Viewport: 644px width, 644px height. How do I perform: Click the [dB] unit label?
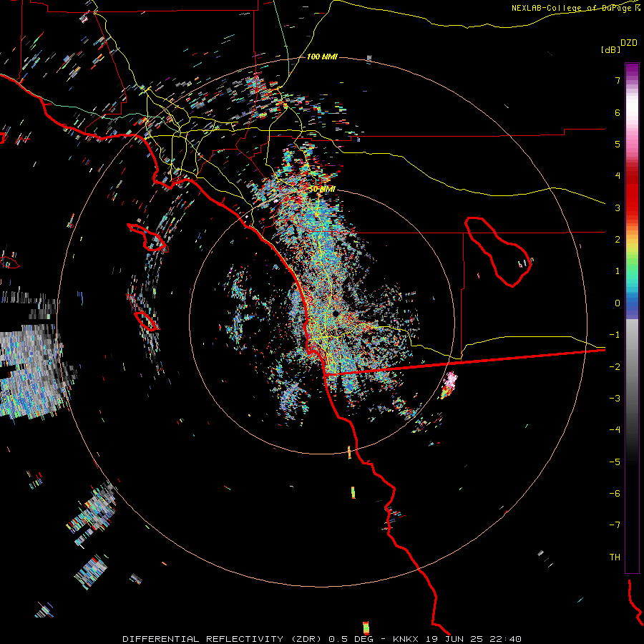[610, 49]
